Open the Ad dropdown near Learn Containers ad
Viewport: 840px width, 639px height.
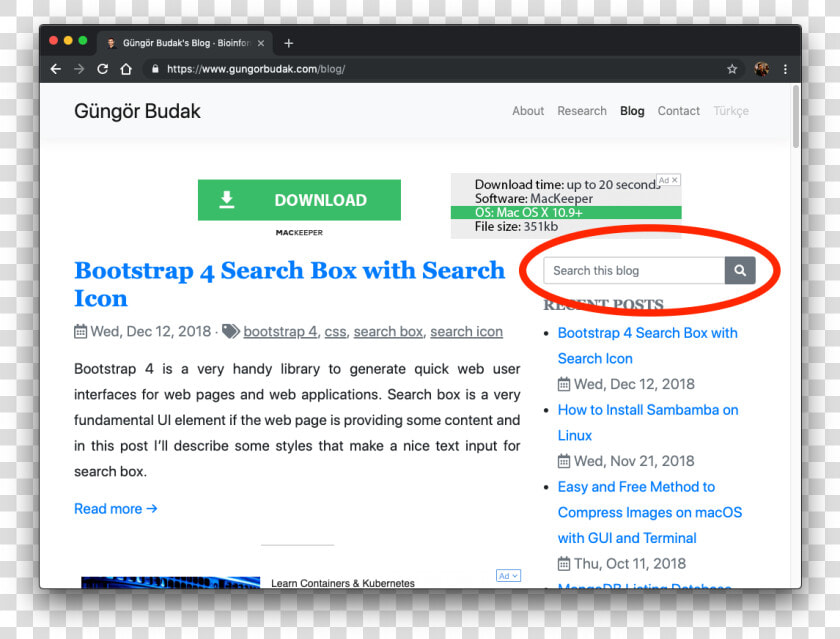[x=508, y=576]
